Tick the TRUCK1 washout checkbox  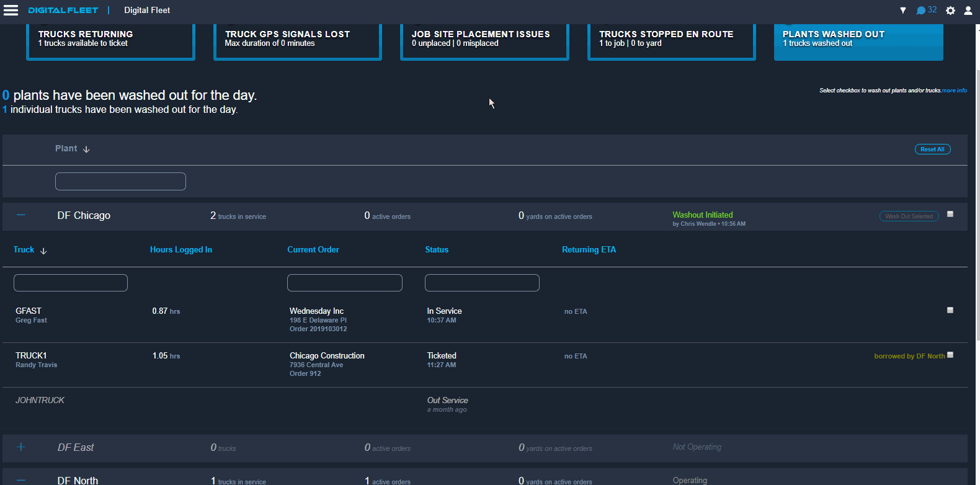click(x=950, y=355)
